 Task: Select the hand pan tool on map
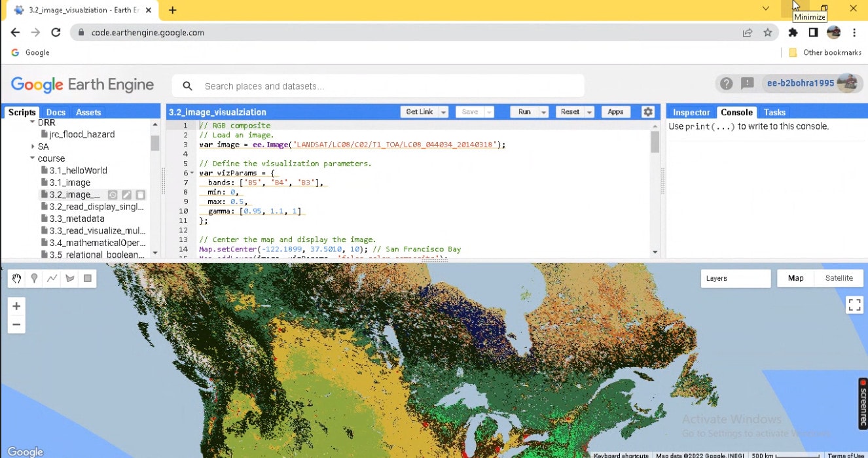click(x=16, y=279)
